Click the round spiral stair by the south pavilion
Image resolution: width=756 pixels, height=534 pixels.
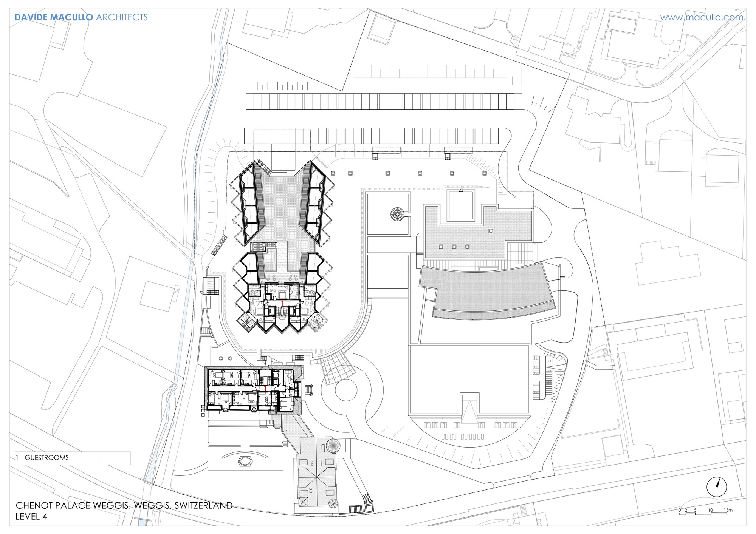coord(333,446)
